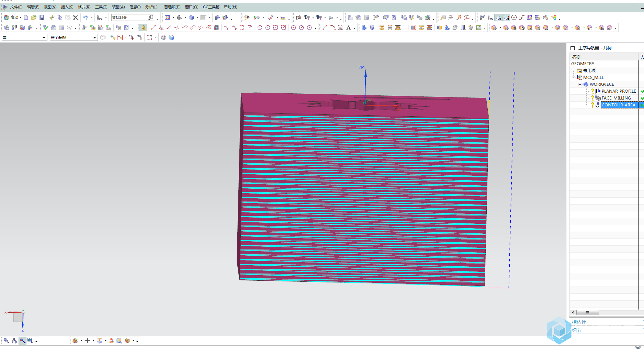Click the GEOMETRY root row
This screenshot has height=349, width=644.
[605, 64]
